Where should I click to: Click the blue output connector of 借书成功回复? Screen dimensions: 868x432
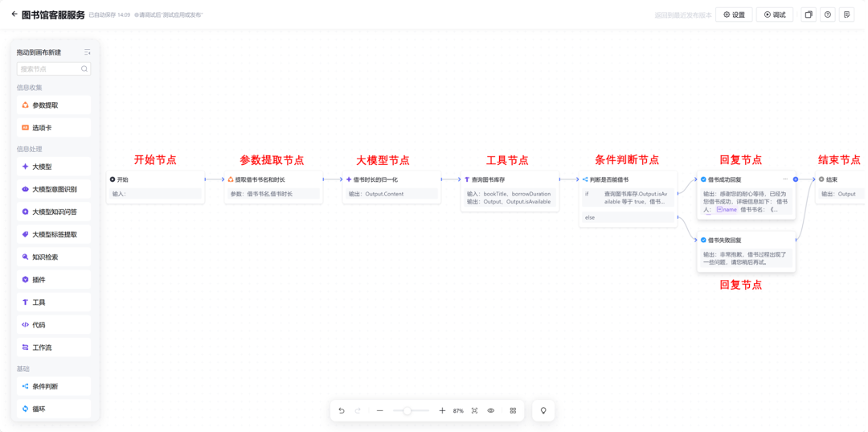(796, 179)
